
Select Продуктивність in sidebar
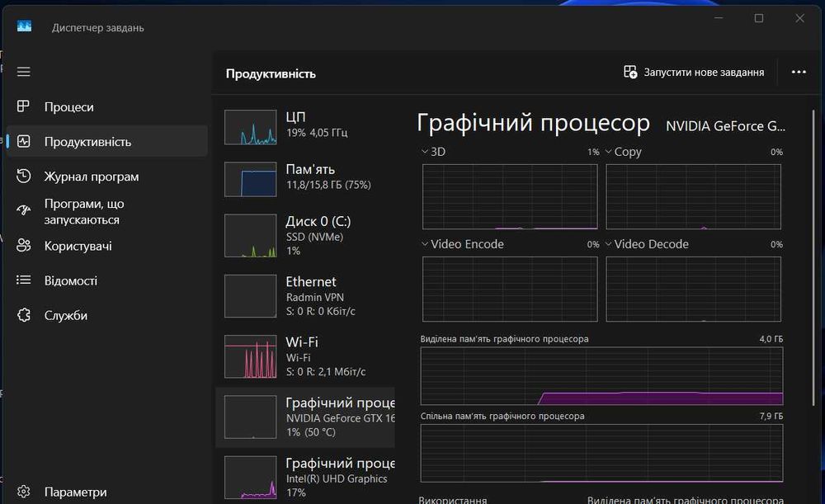point(107,142)
